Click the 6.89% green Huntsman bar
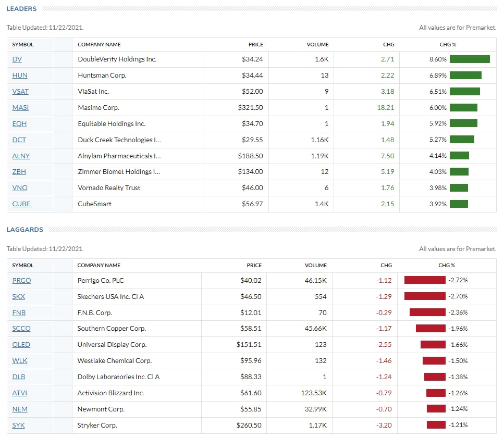The width and height of the screenshot is (504, 438). (x=465, y=75)
